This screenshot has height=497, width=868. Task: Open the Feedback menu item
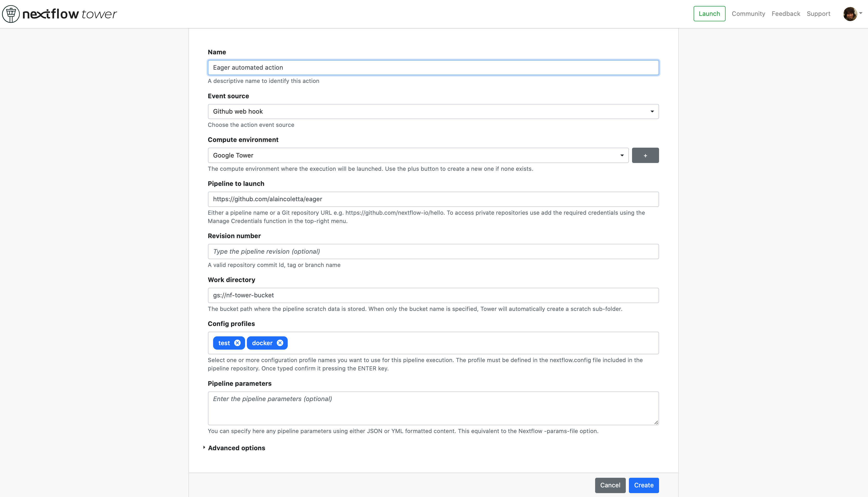coord(786,14)
